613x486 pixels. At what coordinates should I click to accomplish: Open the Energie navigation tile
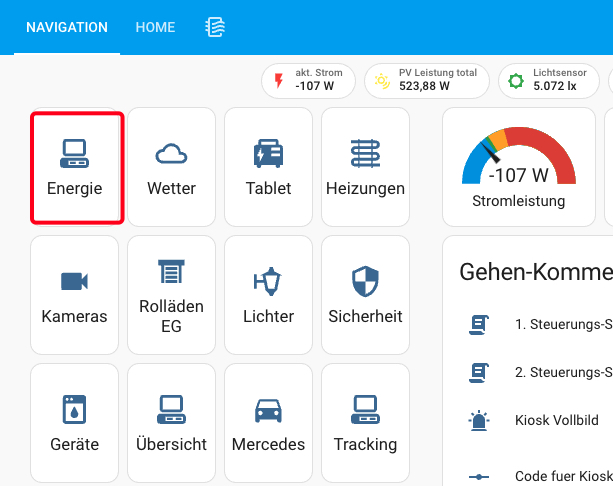pyautogui.click(x=76, y=167)
